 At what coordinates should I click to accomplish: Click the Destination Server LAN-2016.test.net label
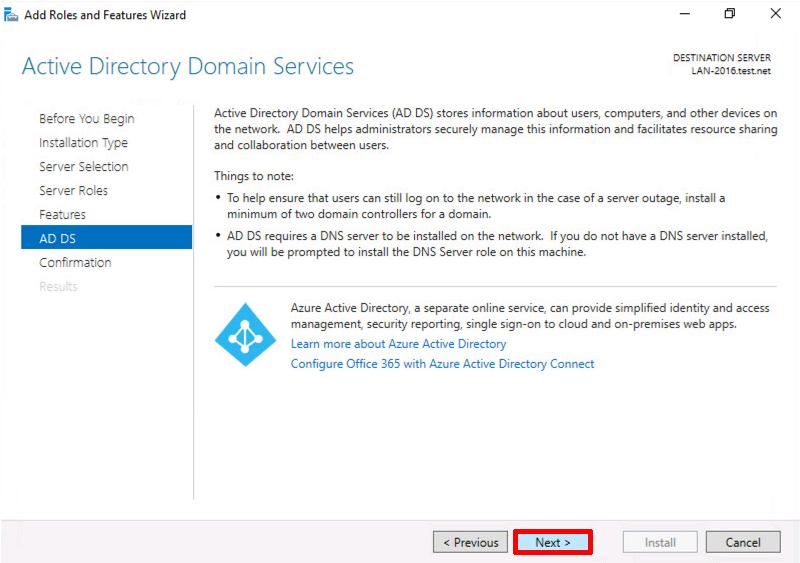coord(722,64)
